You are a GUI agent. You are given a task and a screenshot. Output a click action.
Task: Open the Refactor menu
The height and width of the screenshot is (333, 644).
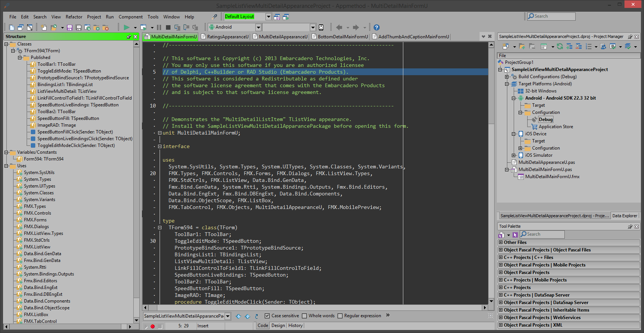(74, 17)
